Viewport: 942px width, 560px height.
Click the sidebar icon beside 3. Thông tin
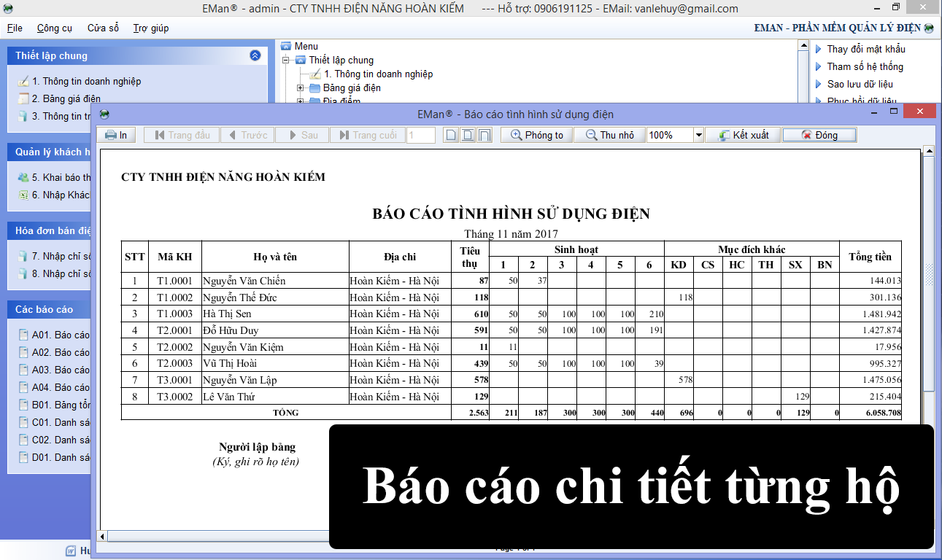click(x=23, y=116)
